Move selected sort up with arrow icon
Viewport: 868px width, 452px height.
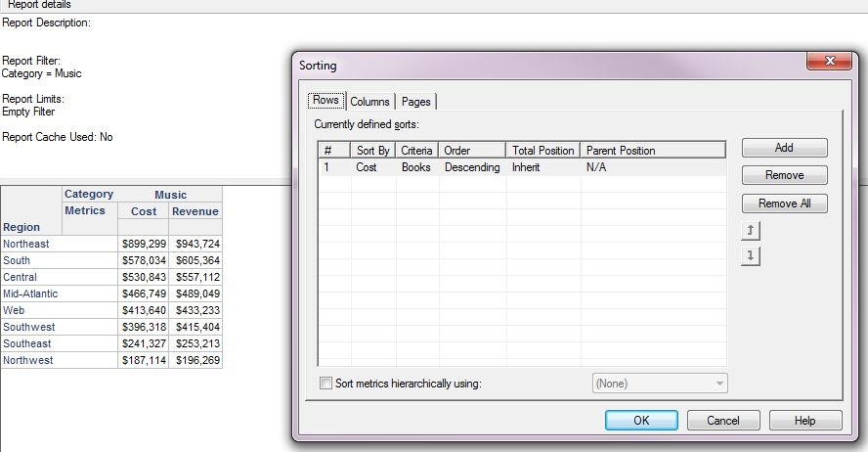[751, 231]
